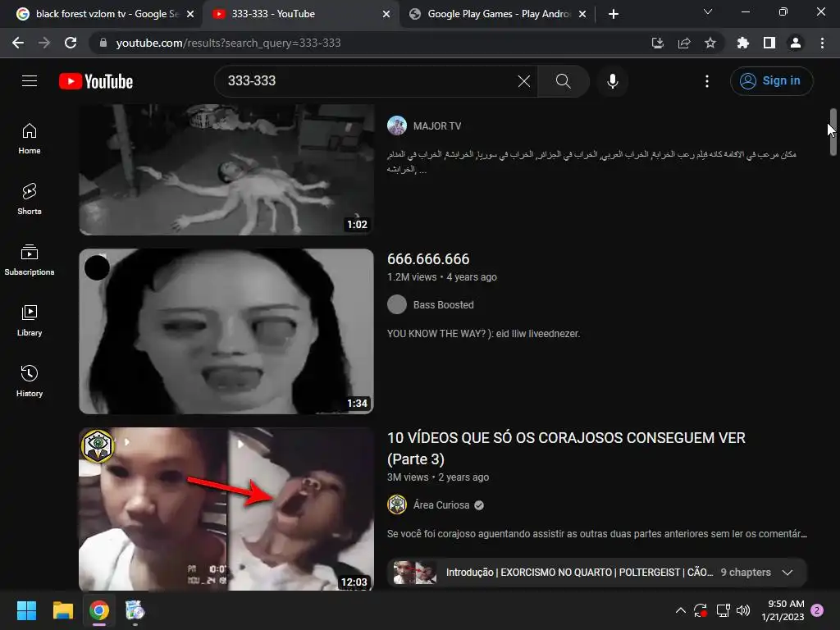Viewport: 840px width, 630px height.
Task: Click chapter preview thumbnail Introdução
Action: (414, 572)
